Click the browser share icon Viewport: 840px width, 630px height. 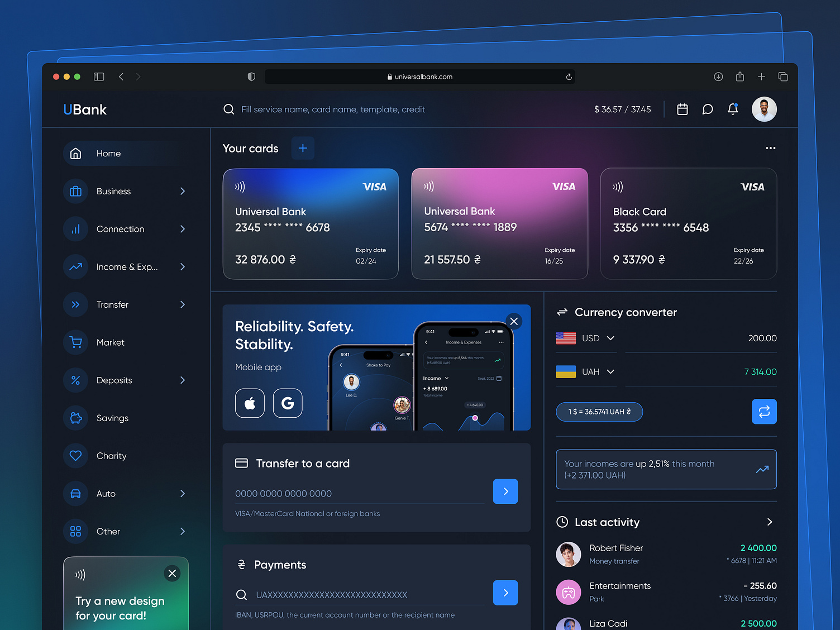(740, 77)
